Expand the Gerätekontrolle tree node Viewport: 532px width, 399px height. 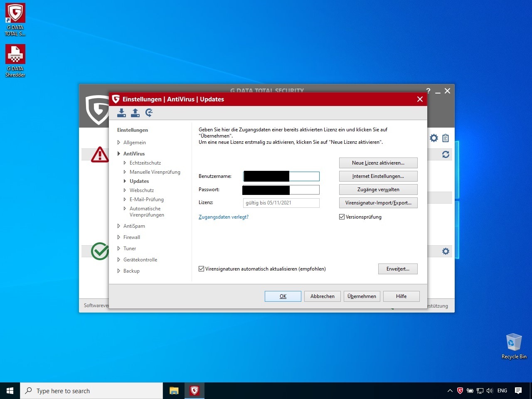pos(119,260)
